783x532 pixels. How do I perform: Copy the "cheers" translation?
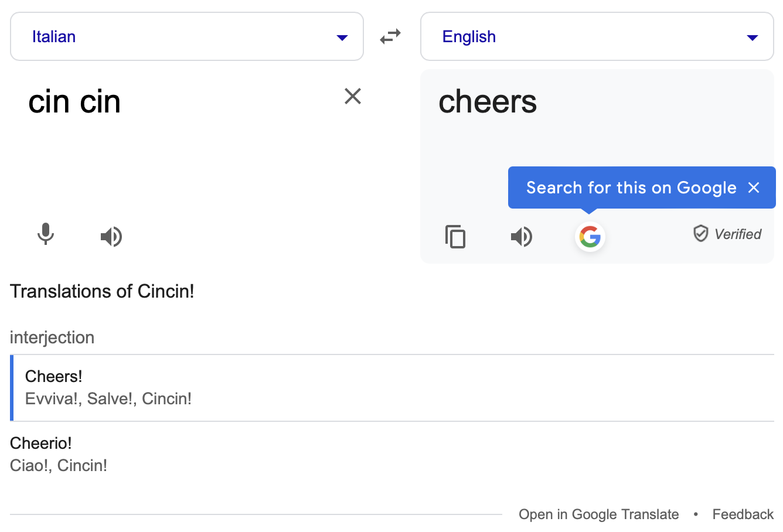(x=455, y=237)
